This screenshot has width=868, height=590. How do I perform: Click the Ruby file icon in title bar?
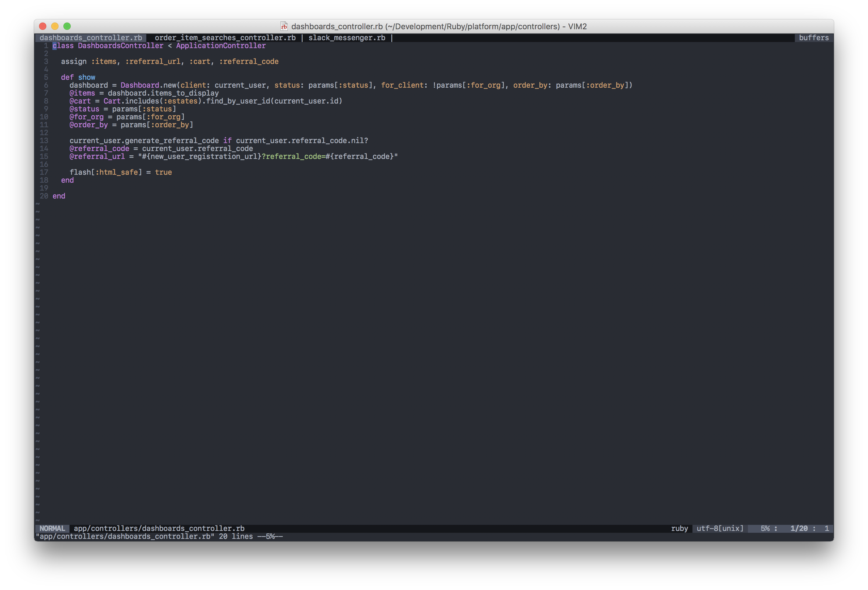(x=284, y=26)
